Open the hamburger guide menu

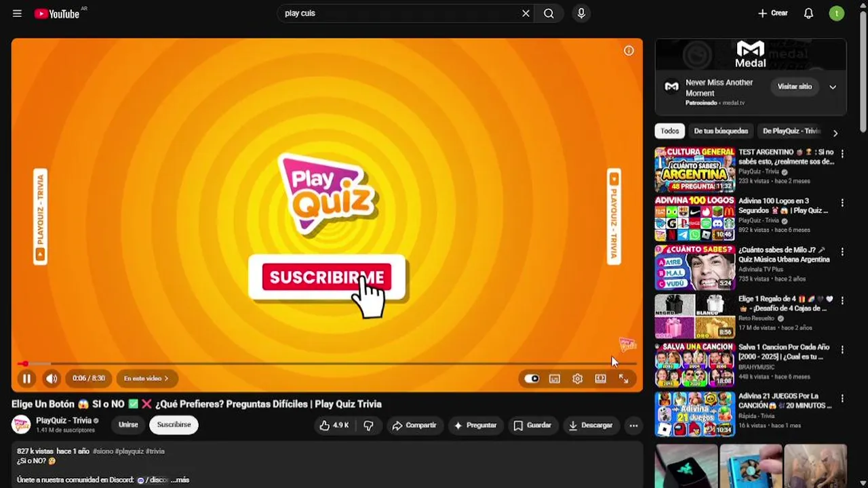(17, 14)
